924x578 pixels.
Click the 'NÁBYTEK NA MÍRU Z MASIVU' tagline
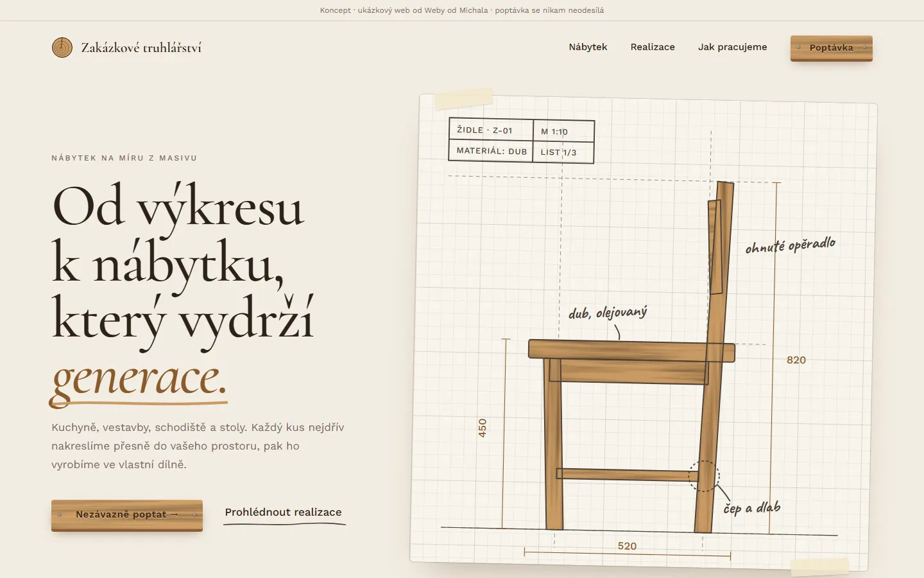[124, 158]
